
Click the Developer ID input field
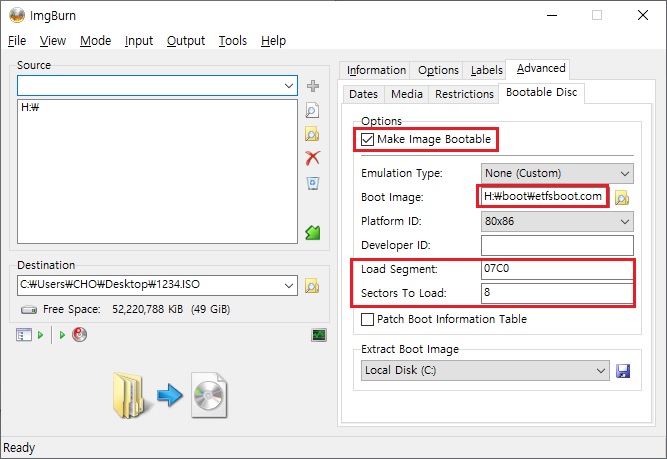557,245
